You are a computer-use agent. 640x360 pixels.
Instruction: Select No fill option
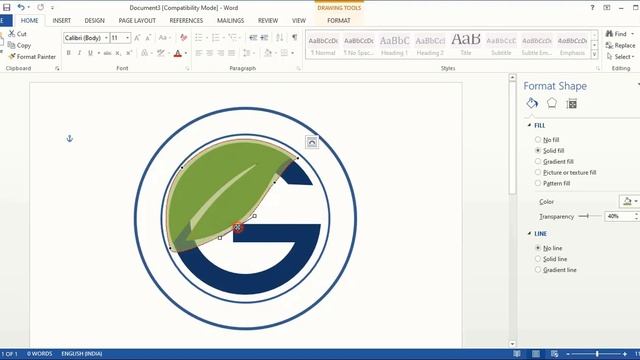point(547,140)
